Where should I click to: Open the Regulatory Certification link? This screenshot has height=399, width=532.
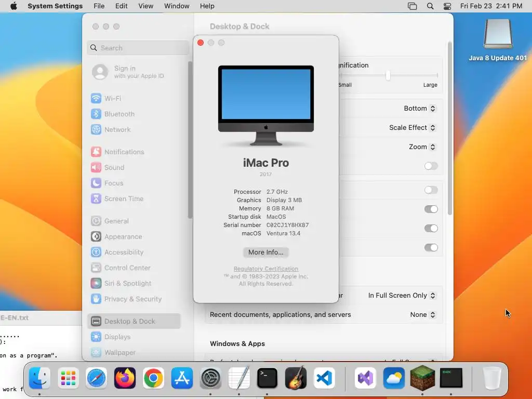pos(265,269)
